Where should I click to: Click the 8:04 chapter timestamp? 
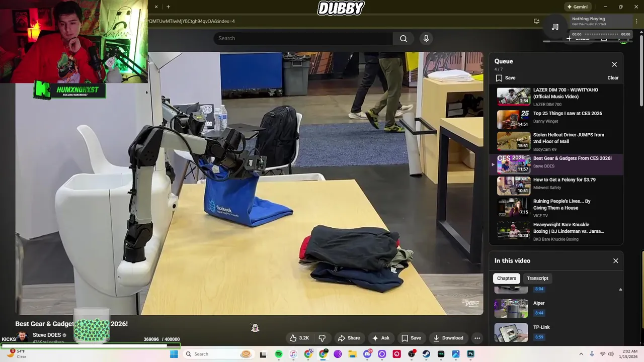coord(539,289)
